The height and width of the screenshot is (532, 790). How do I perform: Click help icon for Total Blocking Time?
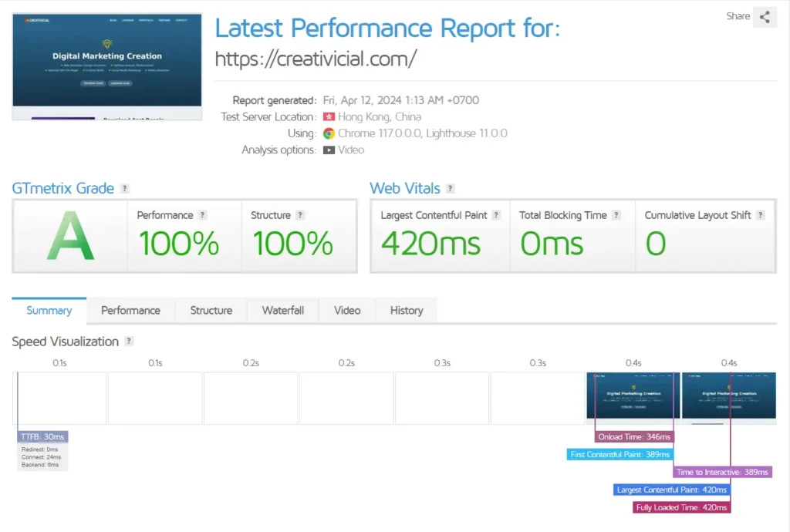tap(616, 215)
